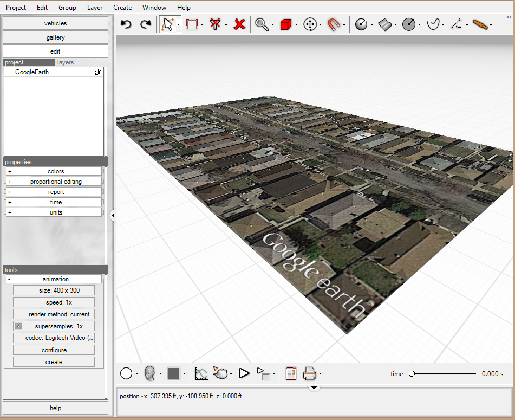Click the gallery button
515x420 pixels.
[55, 37]
